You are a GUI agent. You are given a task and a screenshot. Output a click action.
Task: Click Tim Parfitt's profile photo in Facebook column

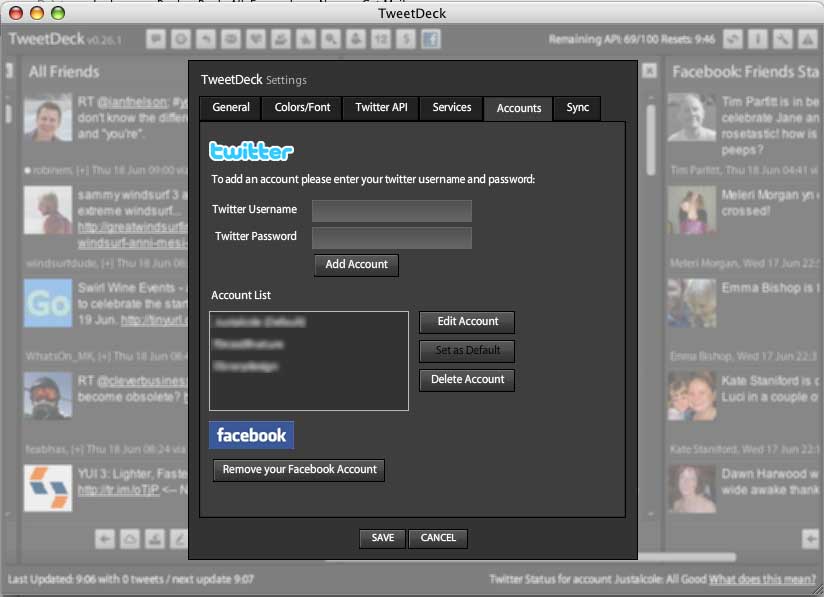(x=692, y=117)
